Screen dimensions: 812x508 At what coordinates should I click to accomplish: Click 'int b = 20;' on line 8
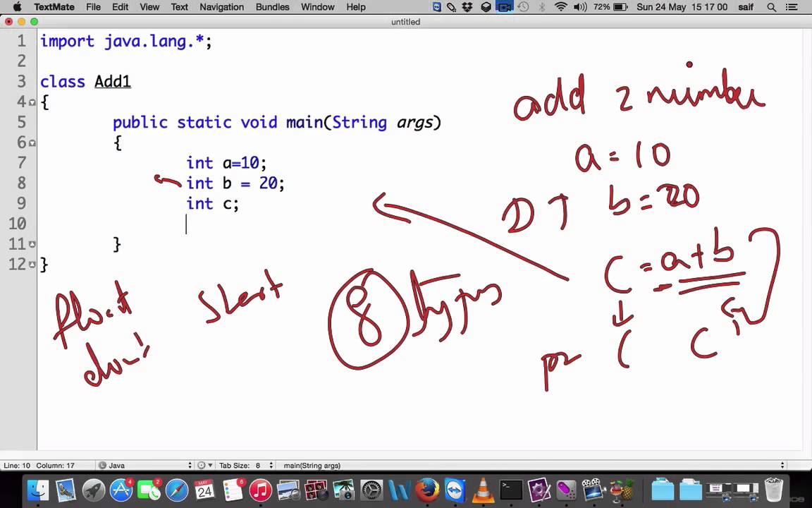(x=235, y=183)
